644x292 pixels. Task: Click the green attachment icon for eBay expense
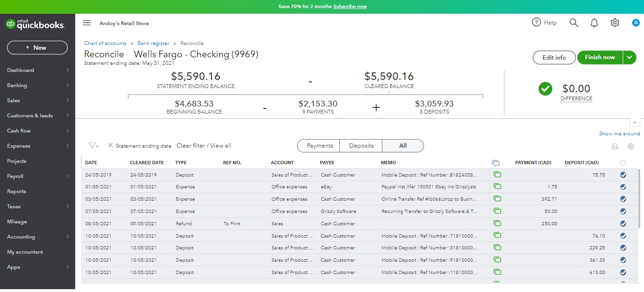coord(497,186)
